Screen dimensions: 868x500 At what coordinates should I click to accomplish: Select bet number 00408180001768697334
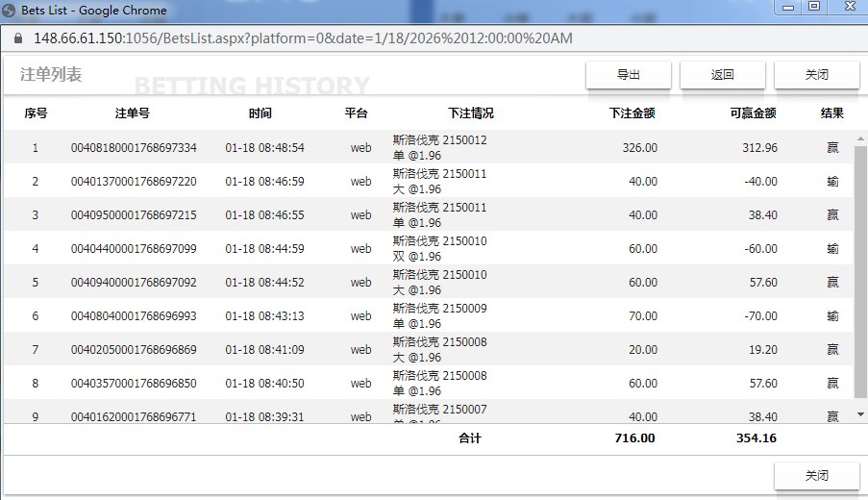coord(134,148)
